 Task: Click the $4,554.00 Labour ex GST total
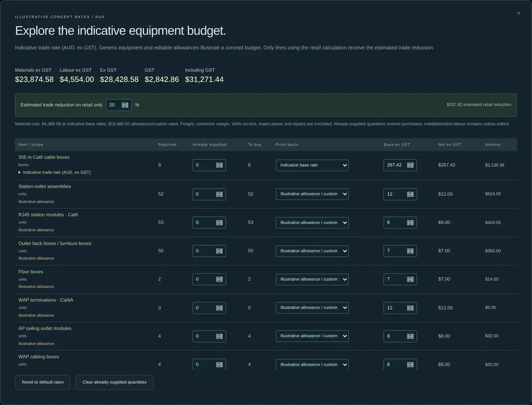[77, 79]
